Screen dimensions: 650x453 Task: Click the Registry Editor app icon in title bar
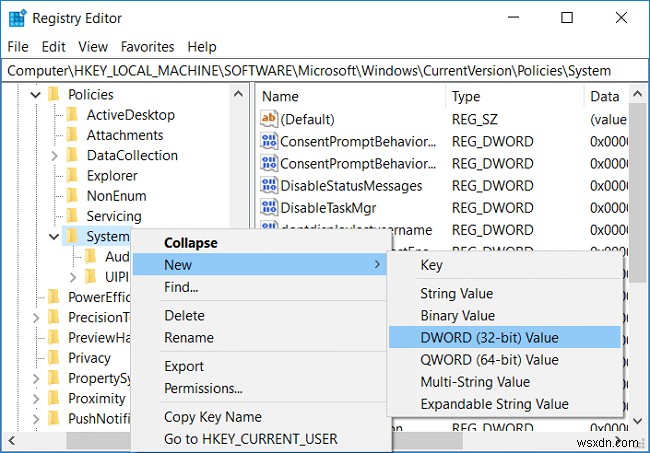[x=16, y=18]
